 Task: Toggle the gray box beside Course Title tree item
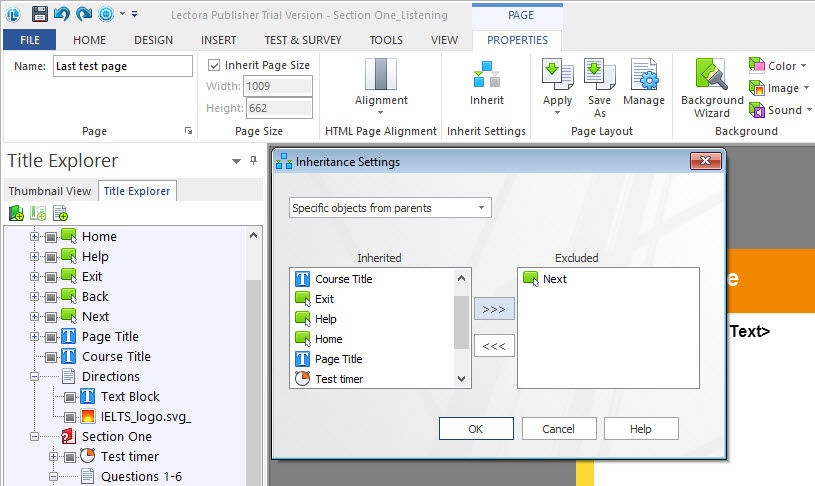[50, 357]
